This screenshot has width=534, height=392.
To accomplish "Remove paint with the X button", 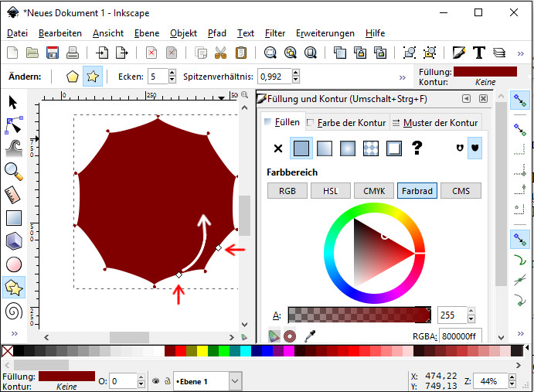I will tap(278, 148).
